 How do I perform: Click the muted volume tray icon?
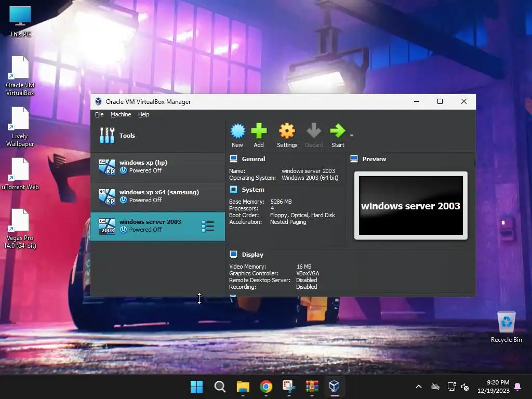pyautogui.click(x=465, y=387)
